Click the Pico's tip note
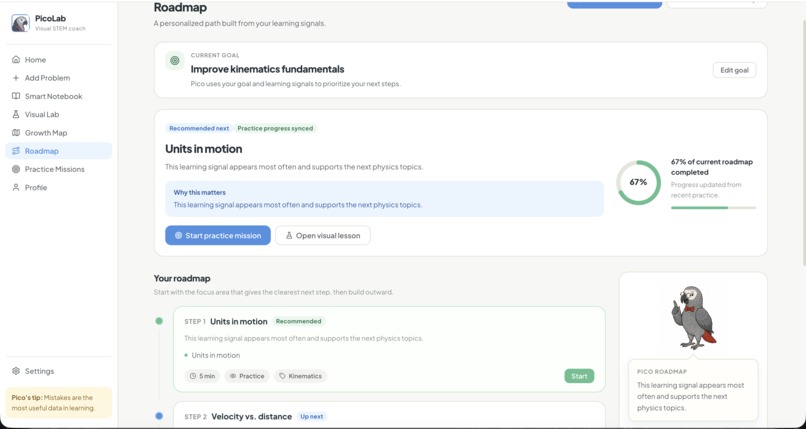The image size is (806, 429). pos(59,402)
